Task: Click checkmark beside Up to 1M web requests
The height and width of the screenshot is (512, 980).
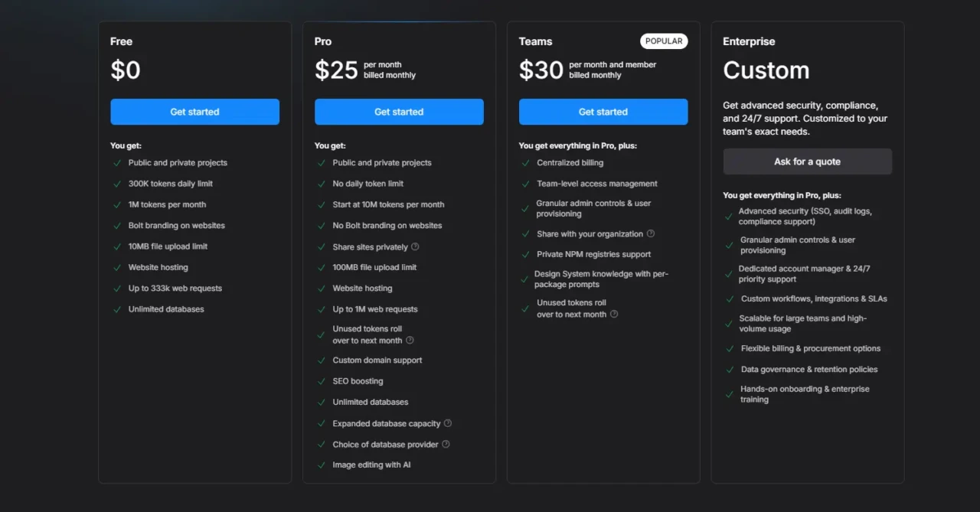Action: point(322,309)
